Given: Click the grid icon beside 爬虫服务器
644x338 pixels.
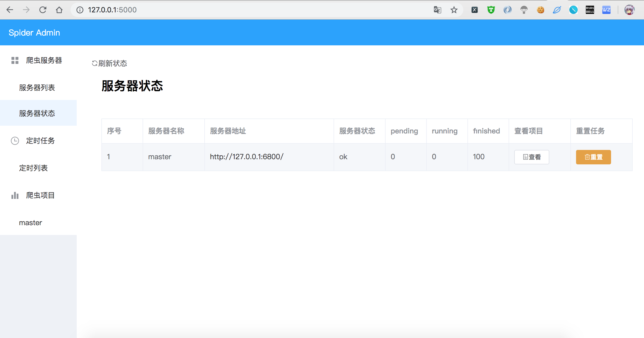Looking at the screenshot, I should click(x=15, y=61).
